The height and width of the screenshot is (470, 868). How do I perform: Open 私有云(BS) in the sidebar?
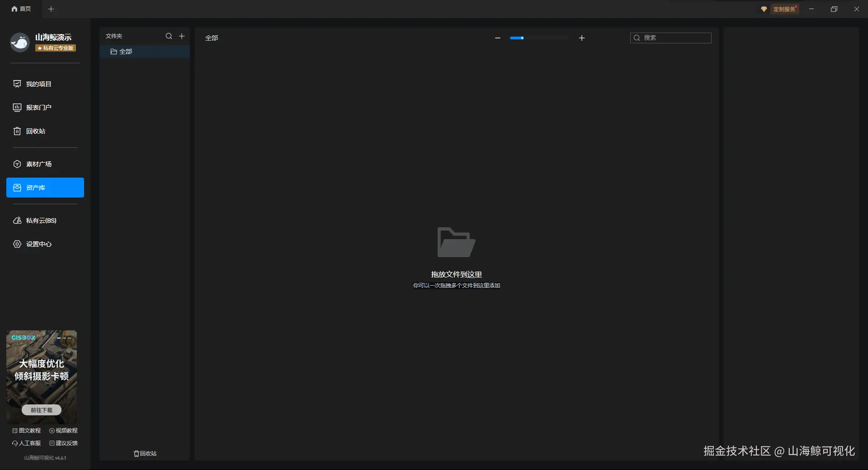click(45, 221)
